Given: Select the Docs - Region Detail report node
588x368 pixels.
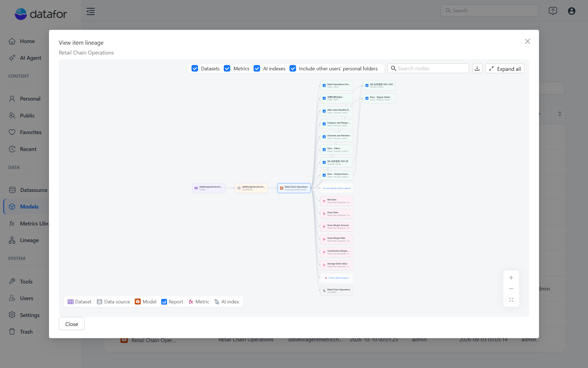Looking at the screenshot, I should click(379, 98).
